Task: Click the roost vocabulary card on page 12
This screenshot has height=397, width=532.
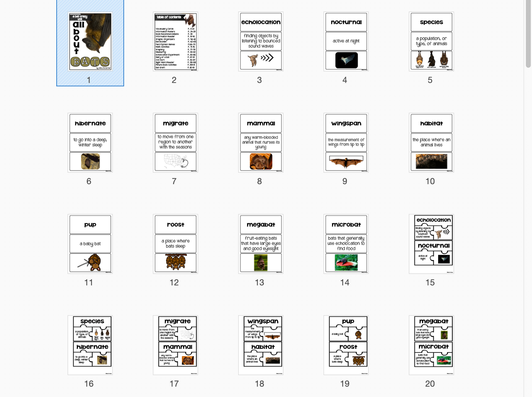Action: pyautogui.click(x=175, y=244)
